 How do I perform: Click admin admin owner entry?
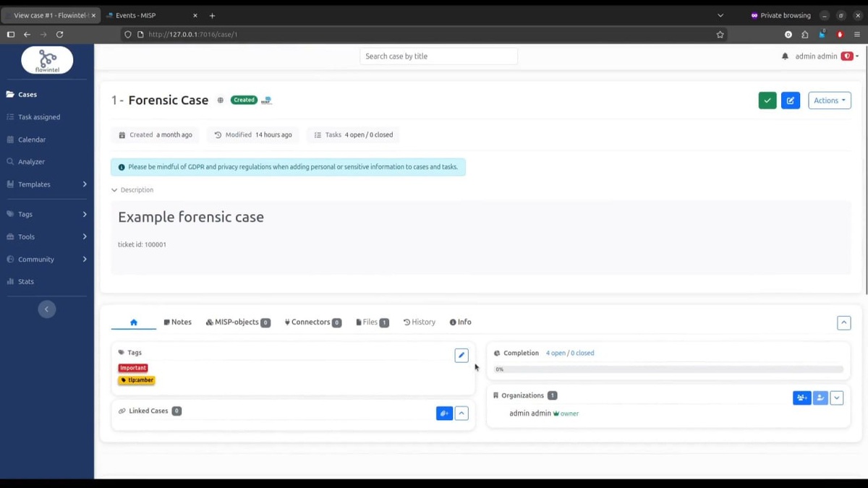pos(544,414)
